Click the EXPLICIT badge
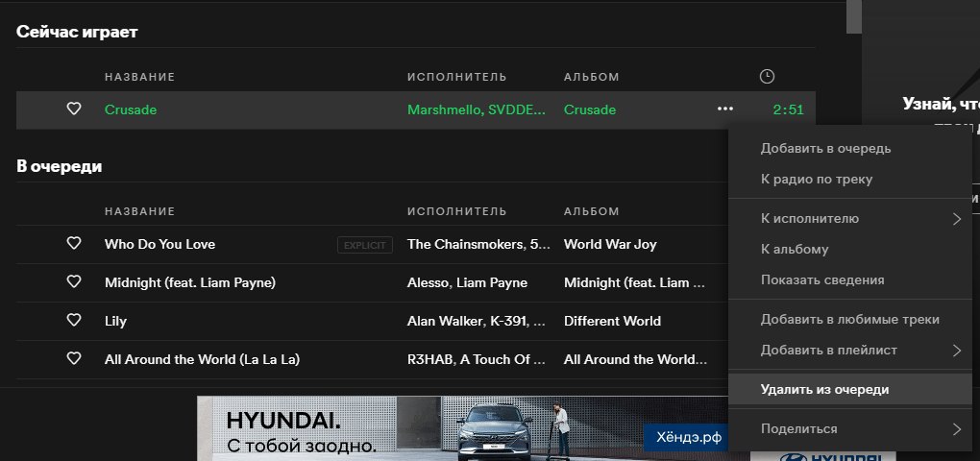Screen dimensions: 980x461 tap(365, 245)
